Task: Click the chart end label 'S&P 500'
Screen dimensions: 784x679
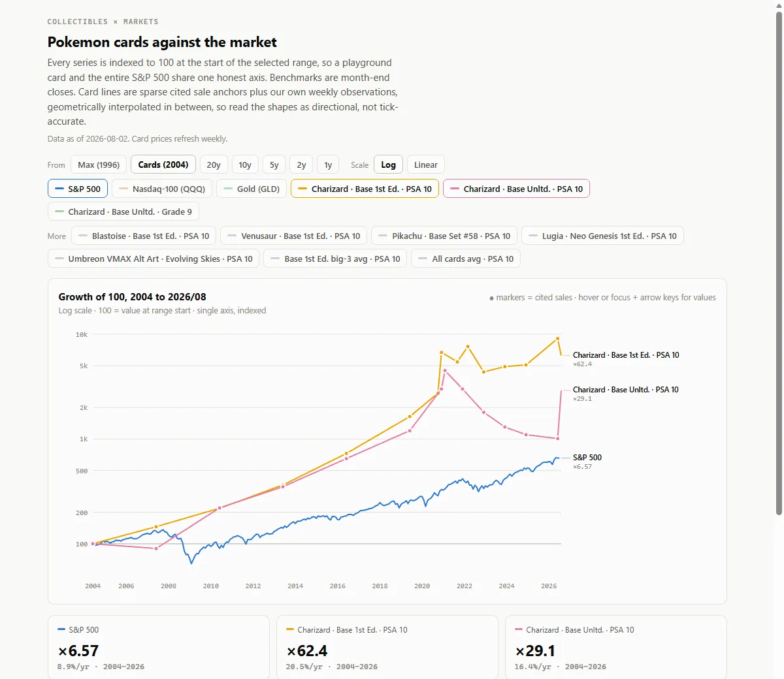Action: pos(587,458)
